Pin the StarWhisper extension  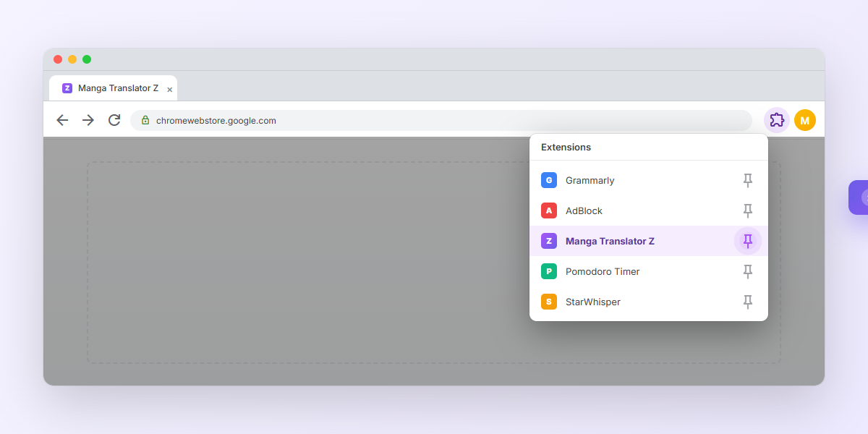tap(748, 302)
